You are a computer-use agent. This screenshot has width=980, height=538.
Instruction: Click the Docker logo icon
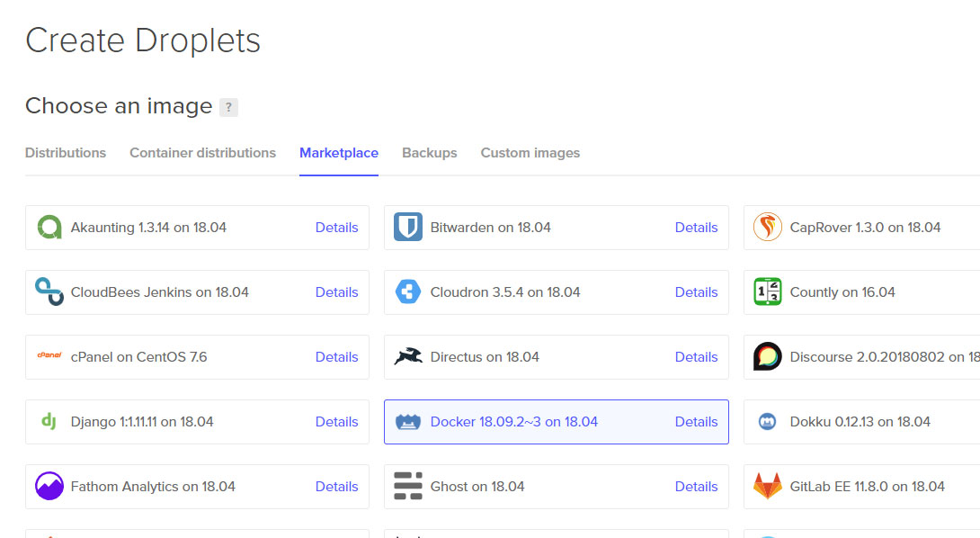coord(408,422)
